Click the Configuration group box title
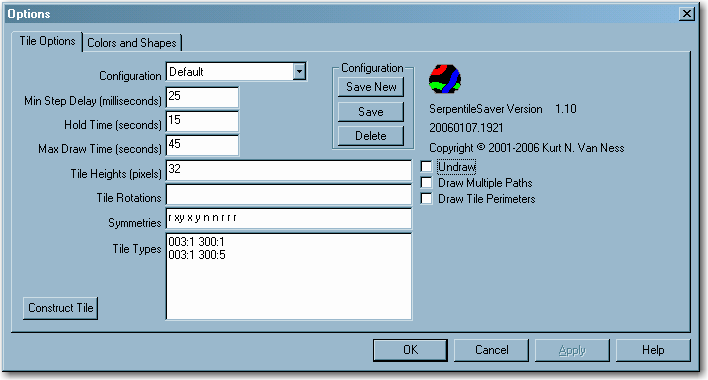708x380 pixels. 372,68
